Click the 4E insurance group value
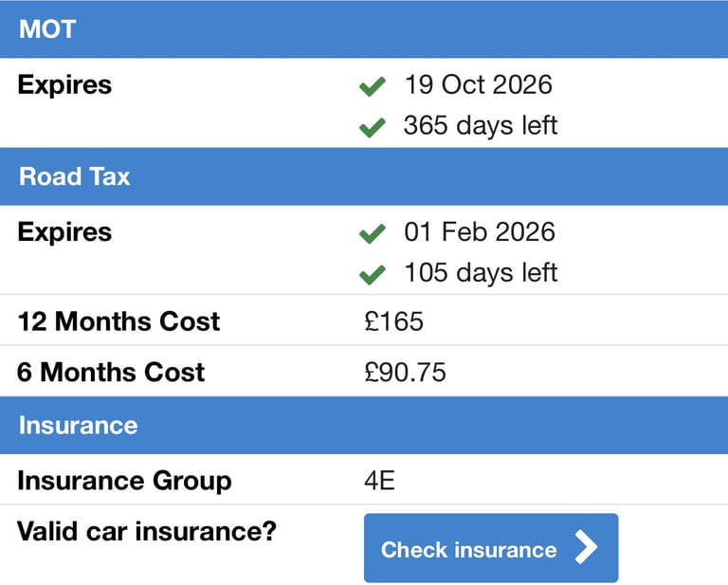728x585 pixels. 379,481
